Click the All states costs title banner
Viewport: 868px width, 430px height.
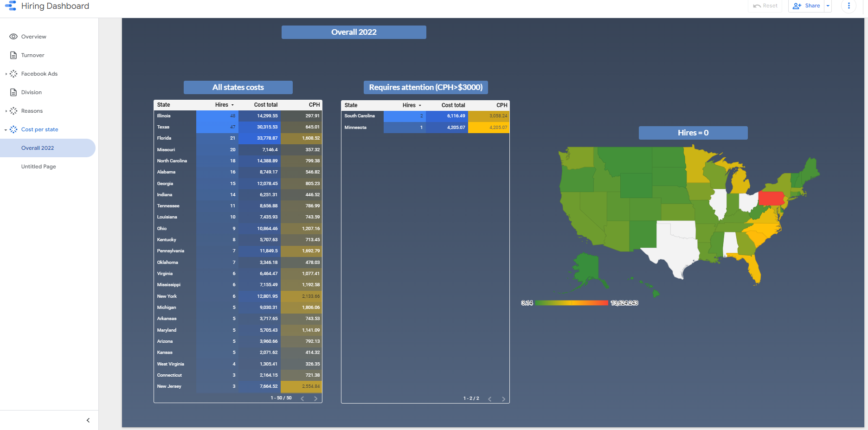click(x=238, y=87)
